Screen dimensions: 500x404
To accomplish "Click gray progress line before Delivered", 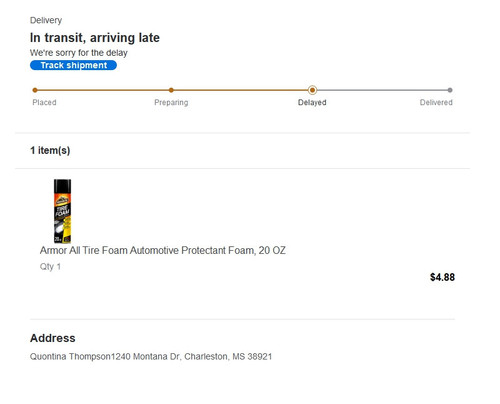I will click(382, 90).
